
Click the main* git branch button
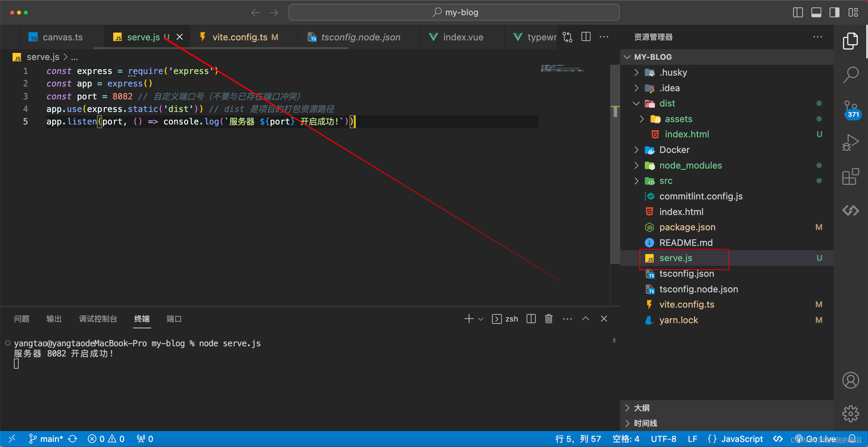[x=46, y=439]
